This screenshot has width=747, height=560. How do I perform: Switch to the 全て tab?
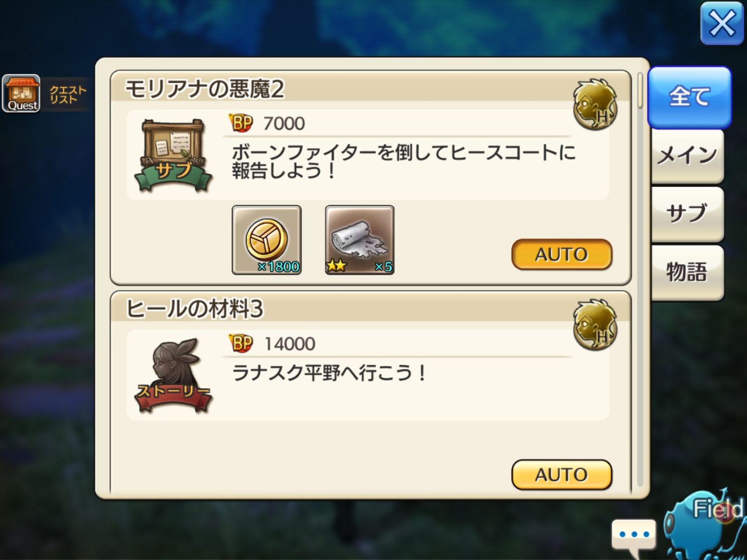click(x=690, y=97)
